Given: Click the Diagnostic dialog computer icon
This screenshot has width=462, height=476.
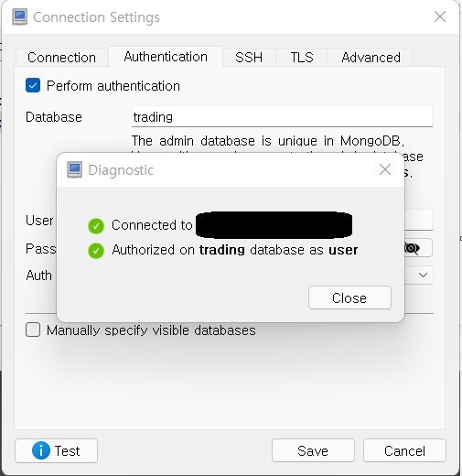Looking at the screenshot, I should click(74, 169).
